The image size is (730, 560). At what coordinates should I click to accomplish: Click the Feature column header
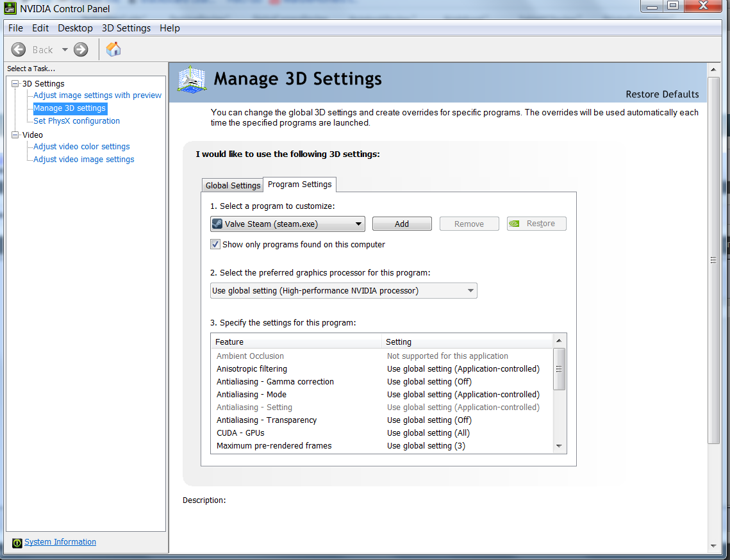point(297,342)
